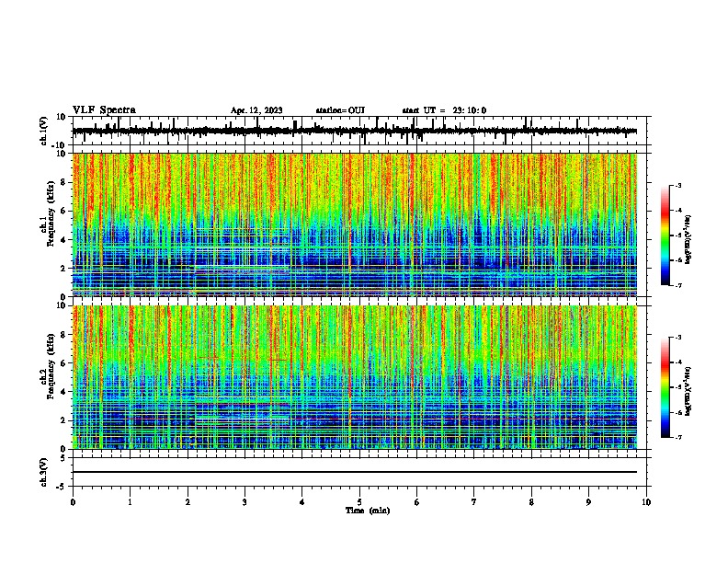Click the ch.1 log(PSD) color bar title
The height and width of the screenshot is (563, 728).
[x=688, y=240]
